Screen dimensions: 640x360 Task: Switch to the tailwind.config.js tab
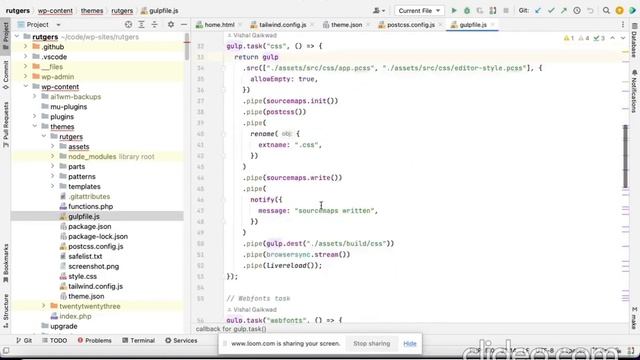pyautogui.click(x=282, y=25)
